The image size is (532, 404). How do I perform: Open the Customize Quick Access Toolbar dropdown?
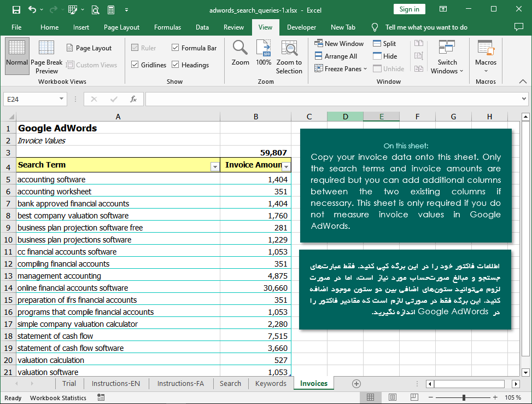126,10
